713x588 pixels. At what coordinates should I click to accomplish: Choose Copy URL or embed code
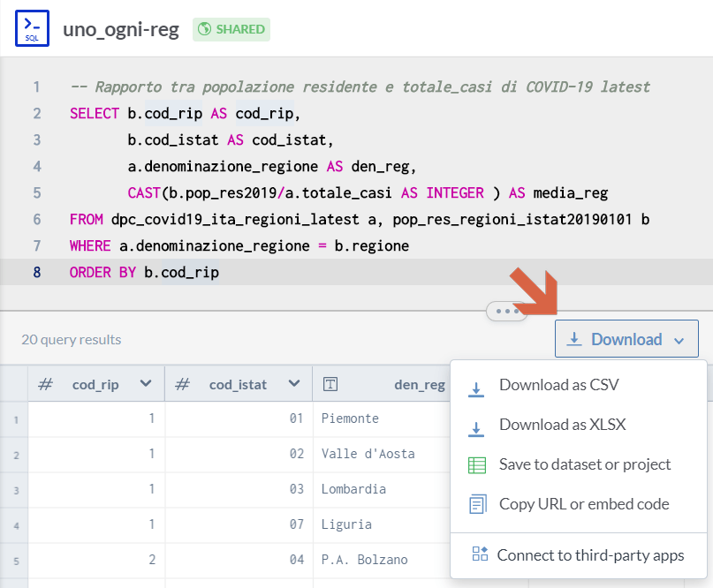pos(584,504)
